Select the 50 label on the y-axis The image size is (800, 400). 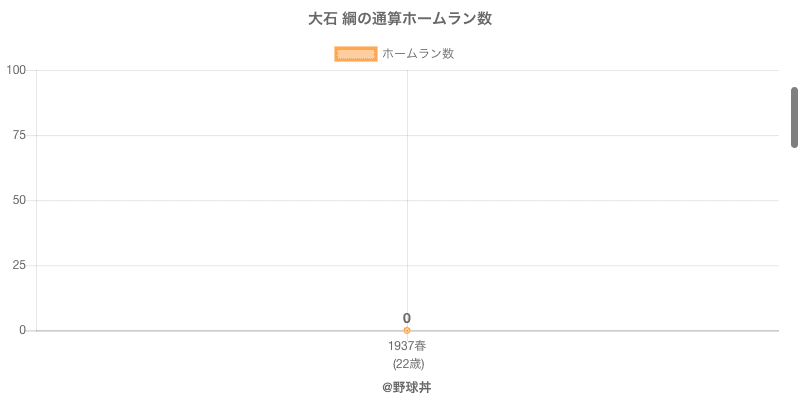(19, 200)
